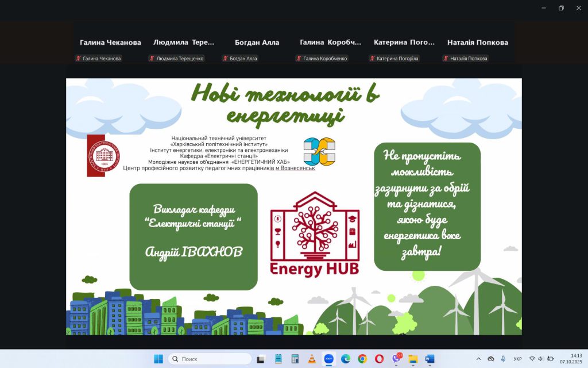The height and width of the screenshot is (368, 588).
Task: Open Microsoft Word from the taskbar
Action: (x=430, y=359)
